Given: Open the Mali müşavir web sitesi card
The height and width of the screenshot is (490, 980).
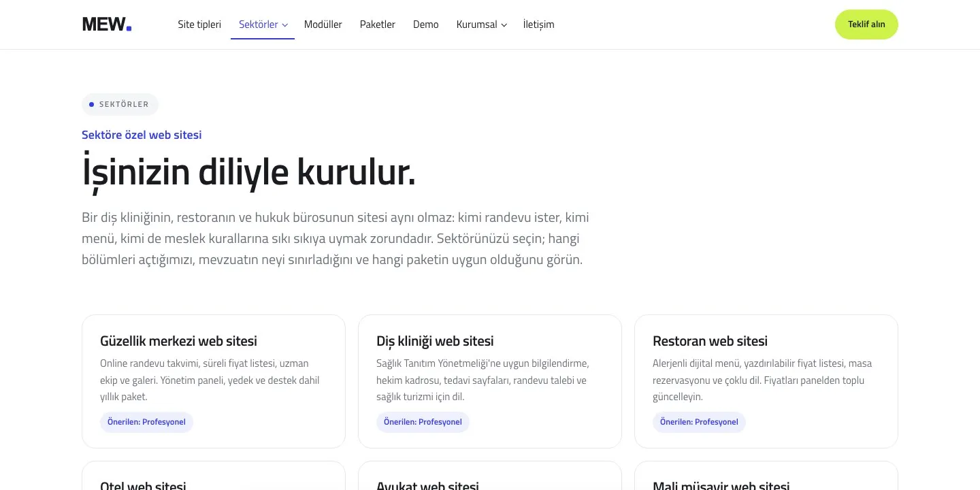Looking at the screenshot, I should click(766, 476).
